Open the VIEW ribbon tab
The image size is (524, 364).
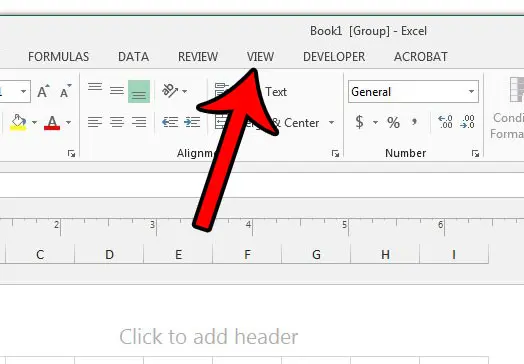260,57
